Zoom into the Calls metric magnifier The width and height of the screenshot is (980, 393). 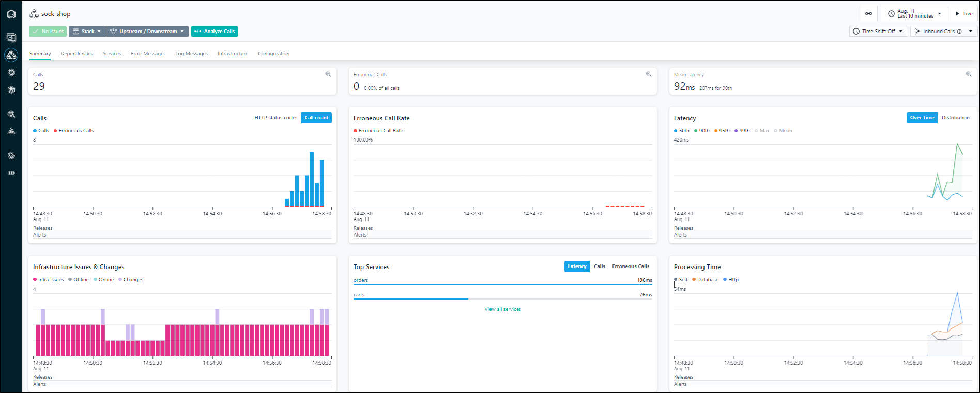coord(328,74)
